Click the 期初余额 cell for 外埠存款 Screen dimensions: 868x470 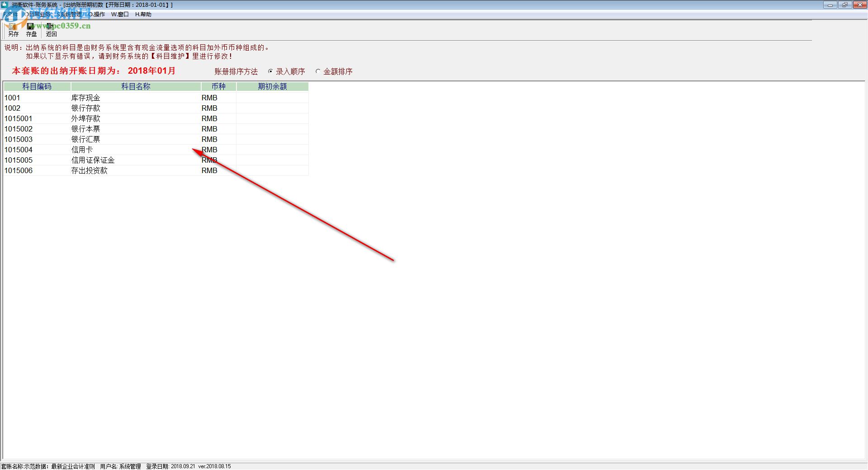pos(272,118)
